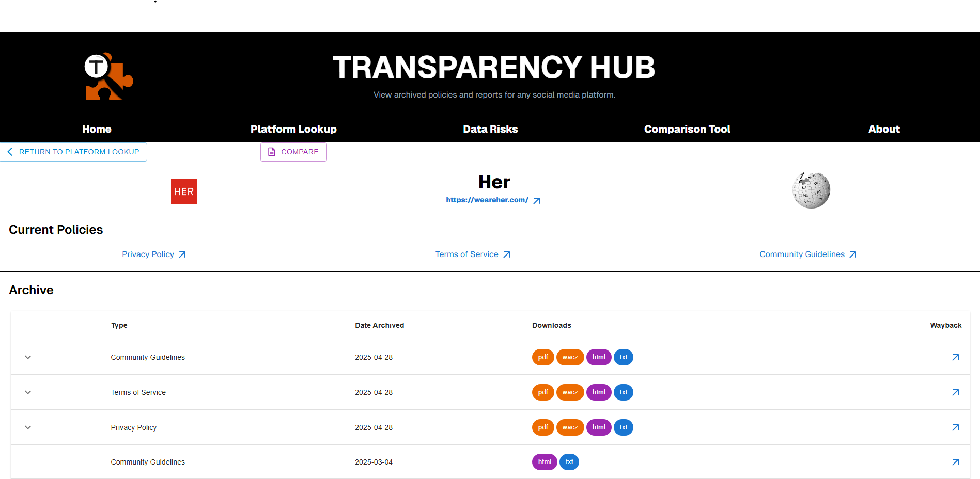This screenshot has width=980, height=479.
Task: Download html of archived Privacy Policy
Action: point(599,427)
